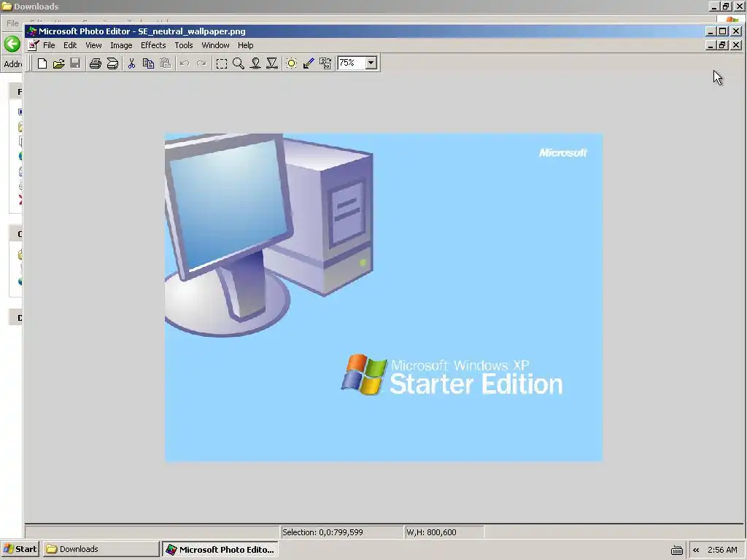
Task: Click the Microsoft Photo Editor taskbar button
Action: coord(220,549)
